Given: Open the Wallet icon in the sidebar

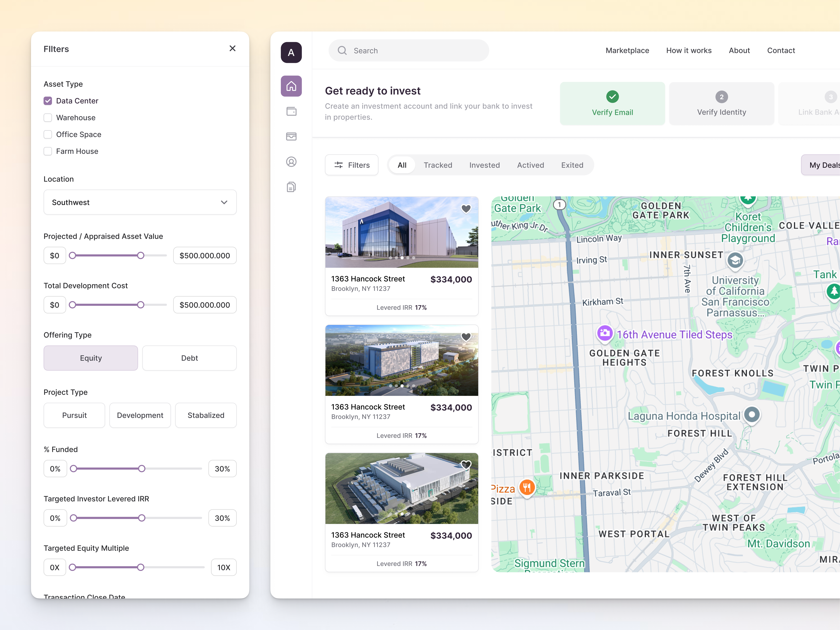Looking at the screenshot, I should 291,111.
